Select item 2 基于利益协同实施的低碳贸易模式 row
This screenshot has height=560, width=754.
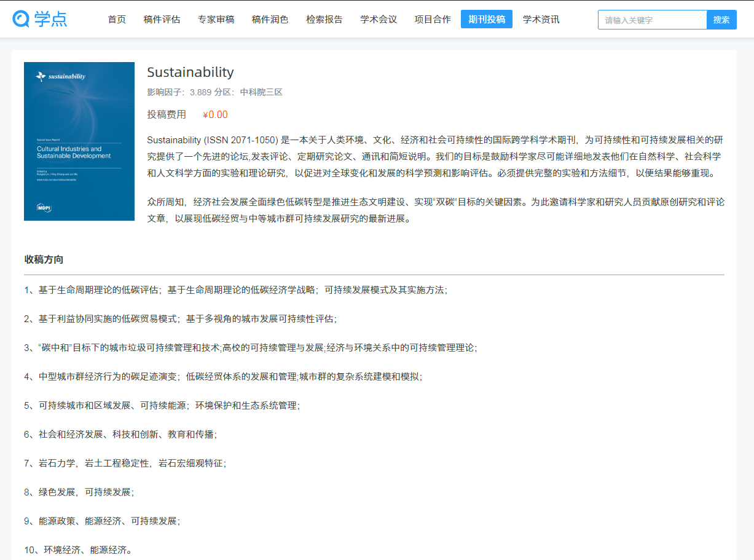coord(181,318)
